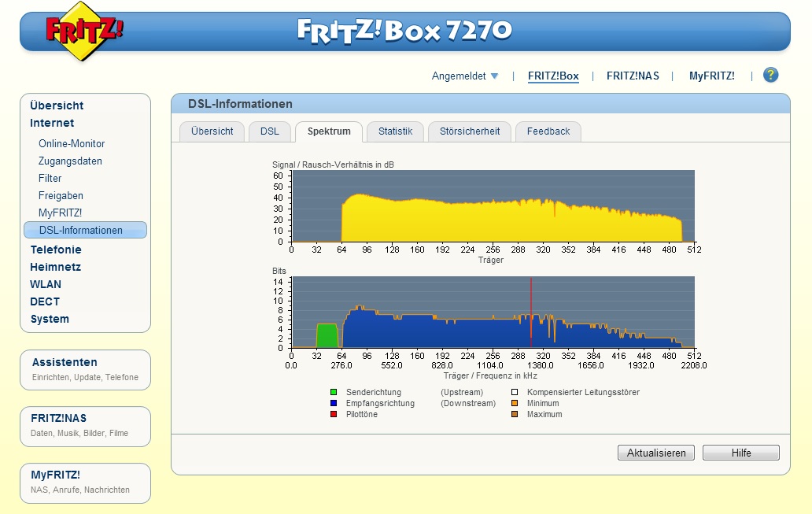Open the Statistik tab

coord(395,131)
